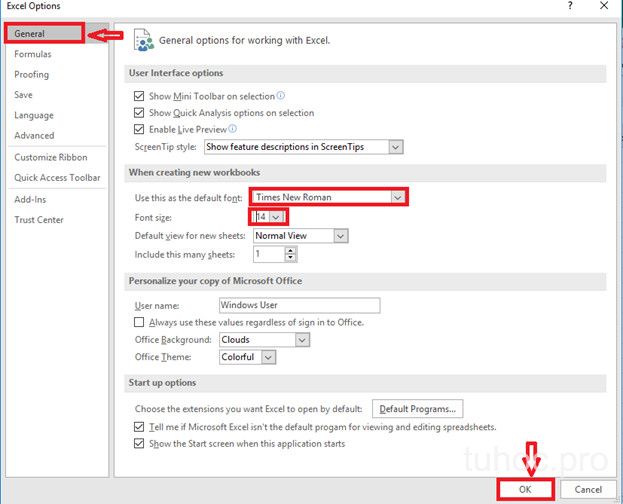Viewport: 623px width, 504px height.
Task: Open the Office Theme dropdown
Action: coord(268,357)
